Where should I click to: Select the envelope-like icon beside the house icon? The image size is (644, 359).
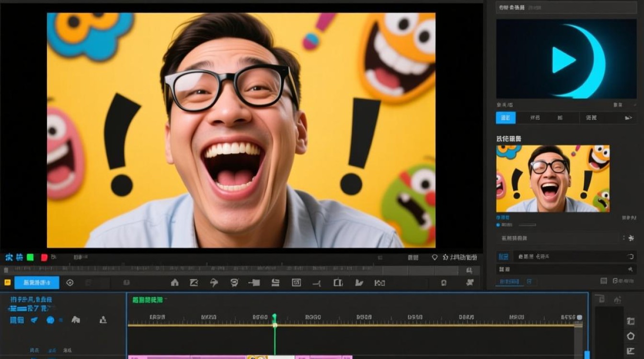point(194,282)
